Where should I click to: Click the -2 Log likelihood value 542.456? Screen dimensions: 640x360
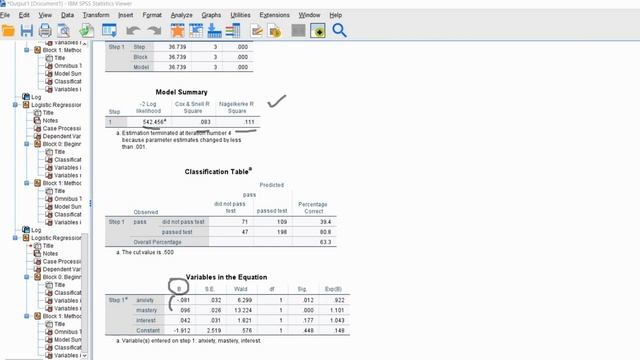tap(153, 122)
